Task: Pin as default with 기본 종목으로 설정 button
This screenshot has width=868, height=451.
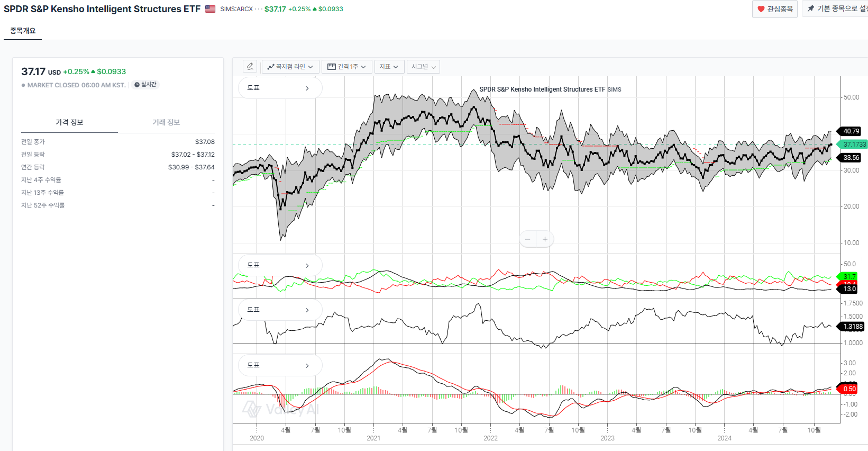Action: pos(837,8)
